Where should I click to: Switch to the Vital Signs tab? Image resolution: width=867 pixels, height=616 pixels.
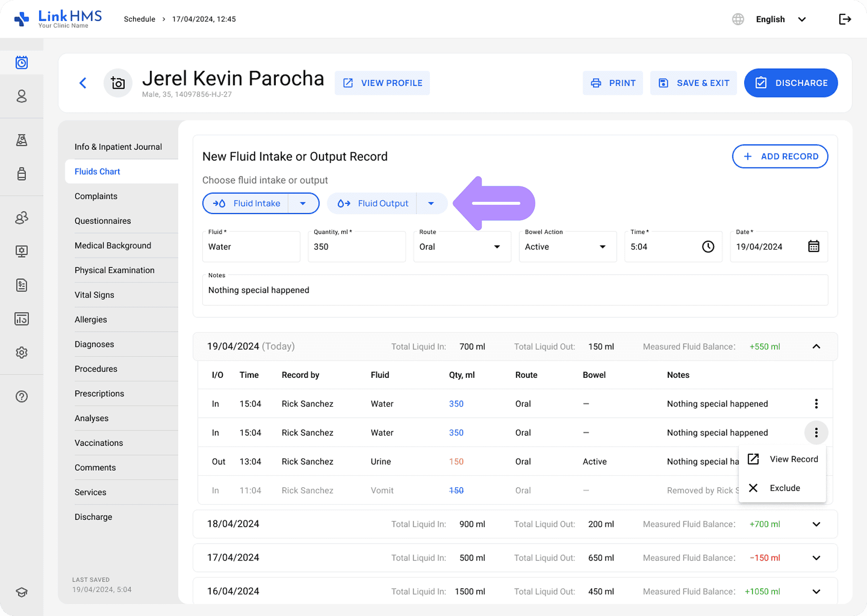point(95,295)
